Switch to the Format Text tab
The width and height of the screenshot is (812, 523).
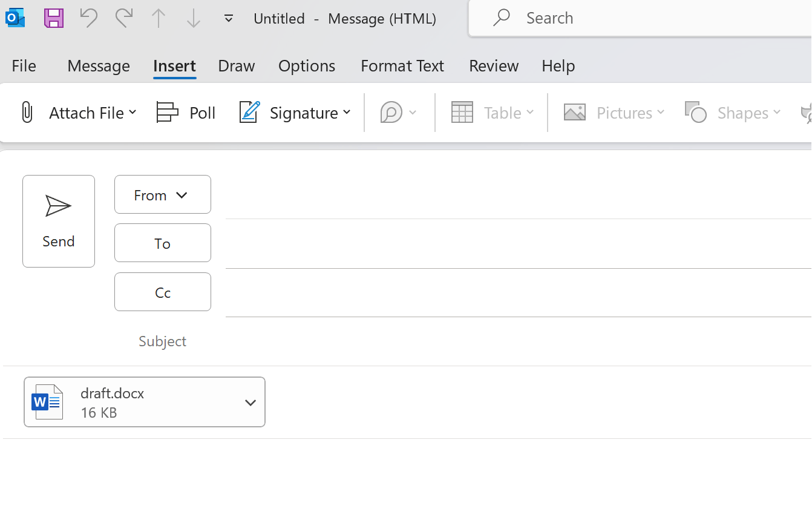[x=402, y=66]
